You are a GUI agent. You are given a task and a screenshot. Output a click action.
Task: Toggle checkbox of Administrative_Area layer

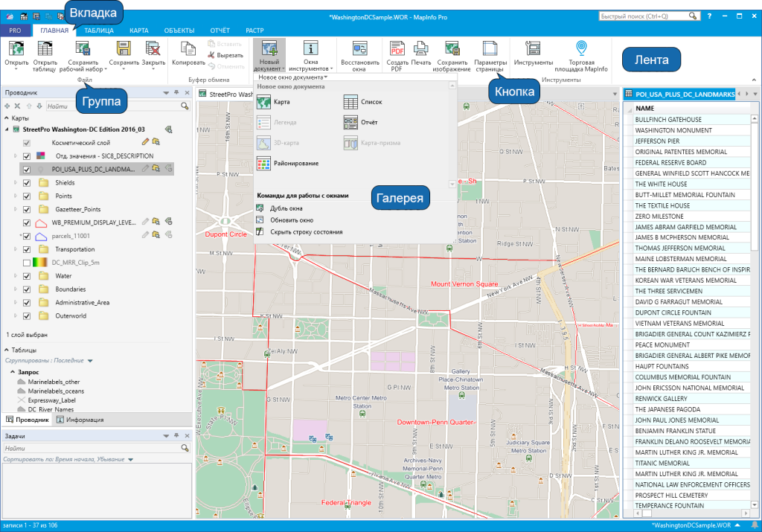[x=27, y=303]
